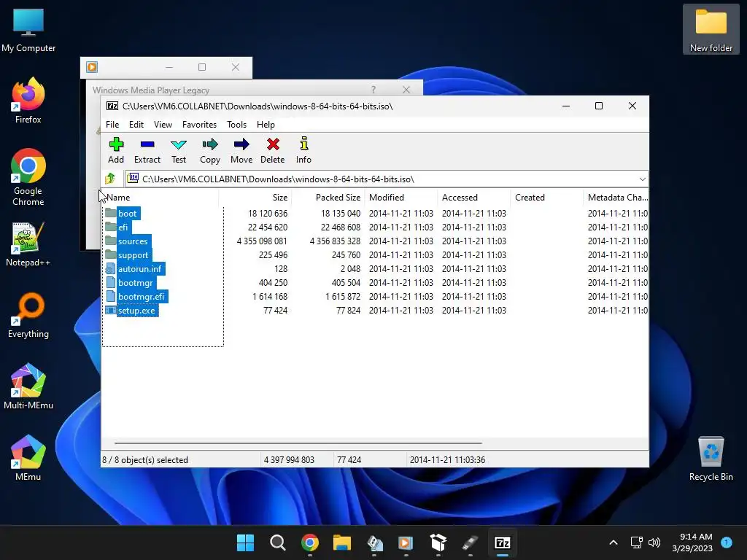Select the bootmgr.efi file icon

click(x=111, y=296)
